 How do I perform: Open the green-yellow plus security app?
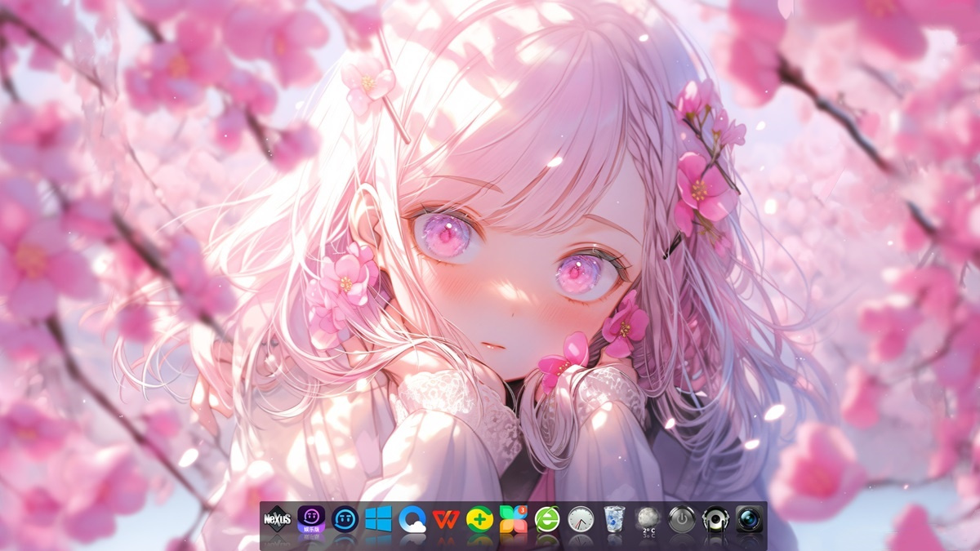click(479, 519)
